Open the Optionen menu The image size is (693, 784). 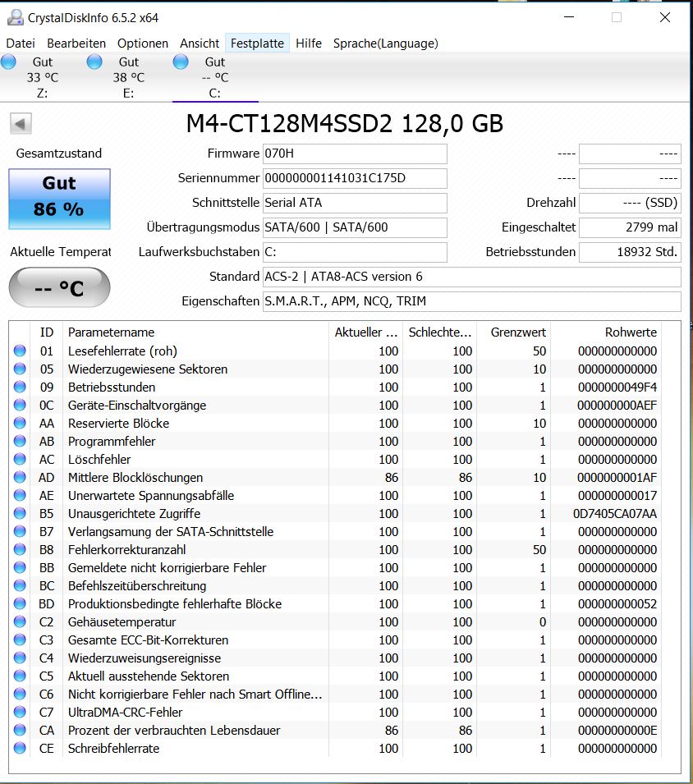click(x=143, y=44)
